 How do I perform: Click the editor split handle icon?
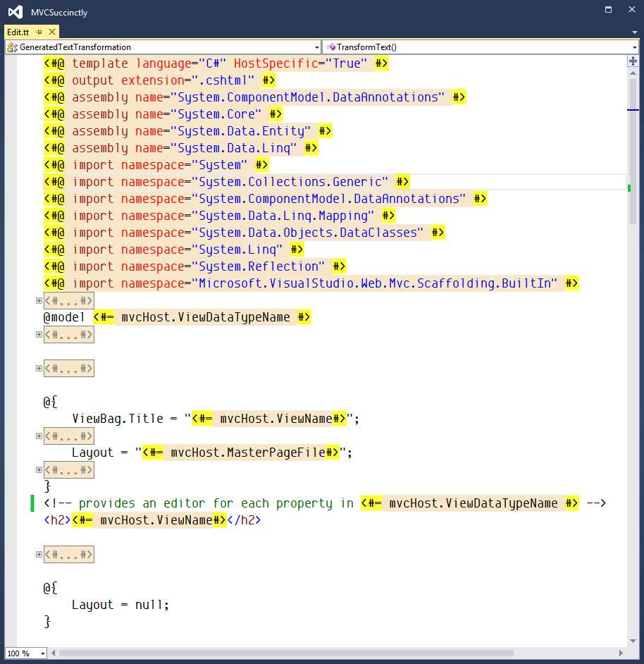point(633,61)
